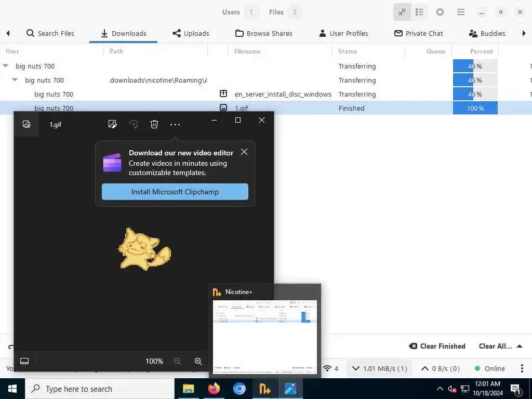Viewport: 532px width, 399px height.
Task: Click the Finished status of 1.gif
Action: click(351, 108)
